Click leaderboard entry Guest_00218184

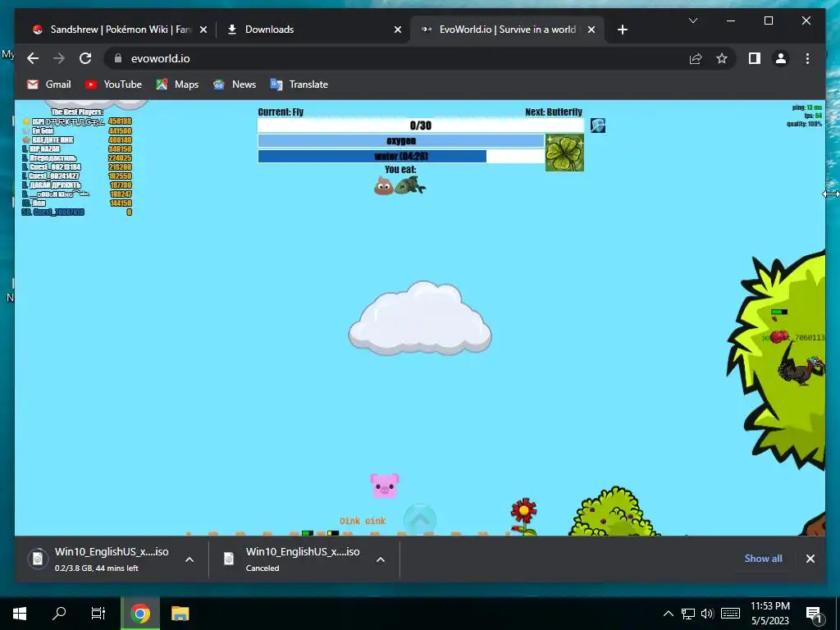point(55,167)
